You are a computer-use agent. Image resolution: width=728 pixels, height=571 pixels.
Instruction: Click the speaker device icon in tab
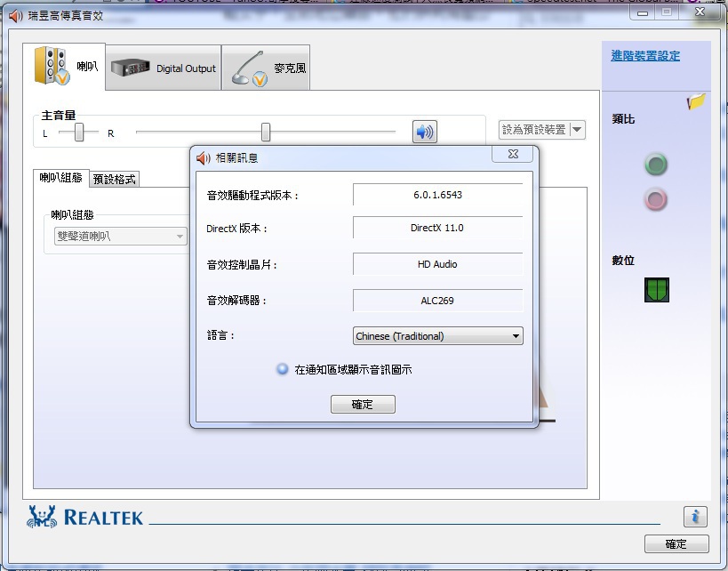[x=52, y=66]
